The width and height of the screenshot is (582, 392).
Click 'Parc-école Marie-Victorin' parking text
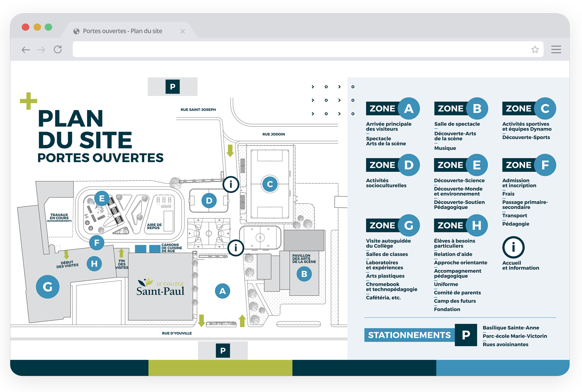point(515,336)
